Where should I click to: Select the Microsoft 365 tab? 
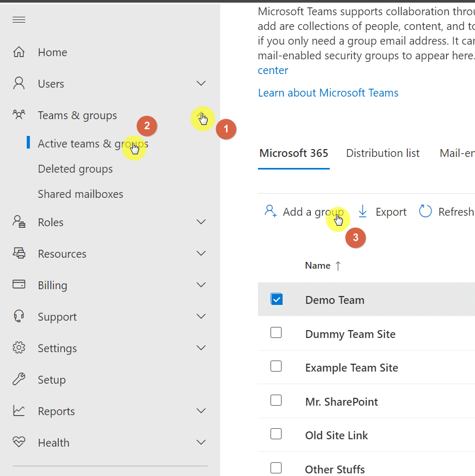(x=294, y=153)
